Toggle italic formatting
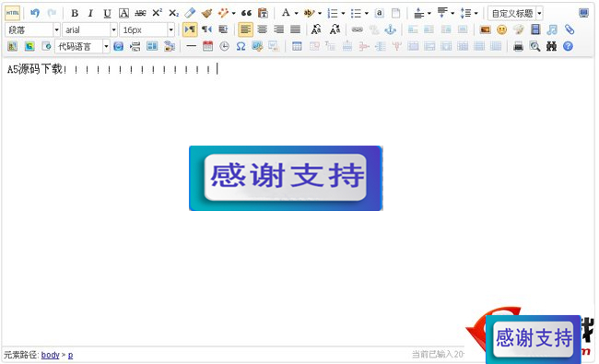 90,14
